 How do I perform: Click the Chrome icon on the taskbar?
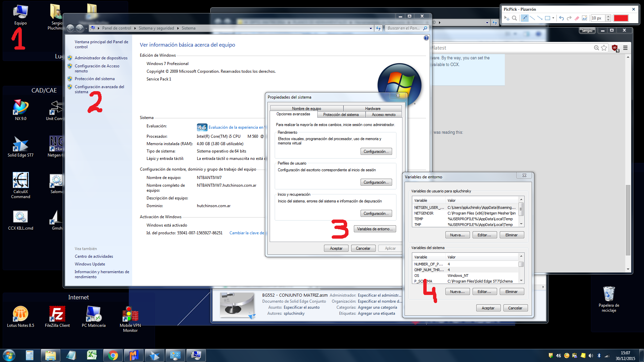113,355
